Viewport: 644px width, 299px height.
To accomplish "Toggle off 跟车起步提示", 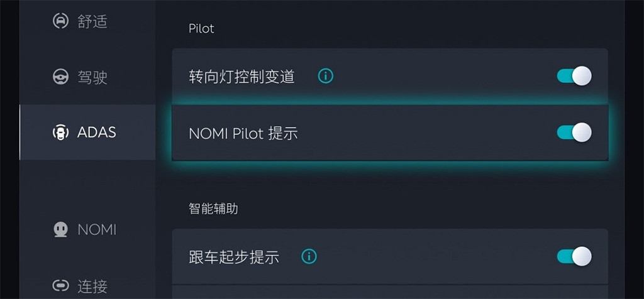I will (574, 256).
